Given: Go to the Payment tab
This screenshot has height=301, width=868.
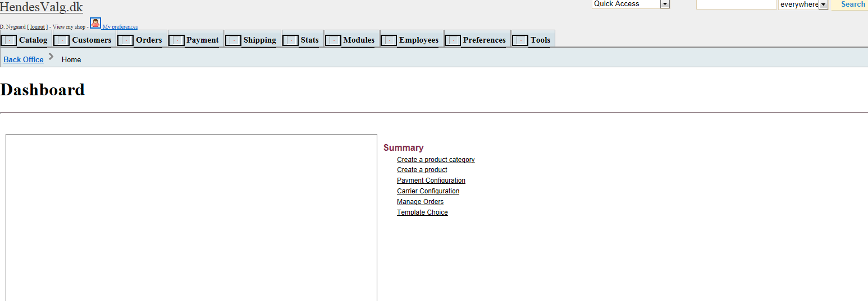Looking at the screenshot, I should click(x=203, y=40).
